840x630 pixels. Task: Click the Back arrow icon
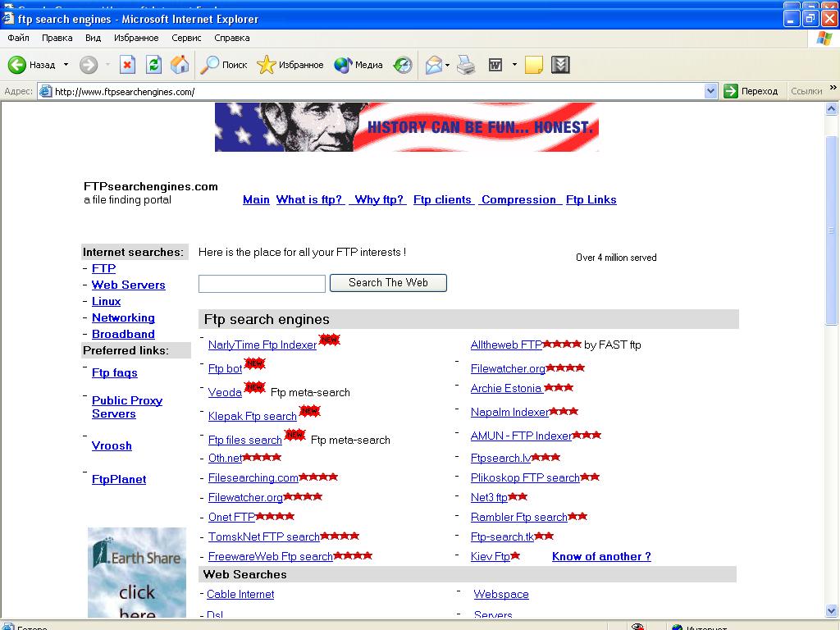click(16, 65)
